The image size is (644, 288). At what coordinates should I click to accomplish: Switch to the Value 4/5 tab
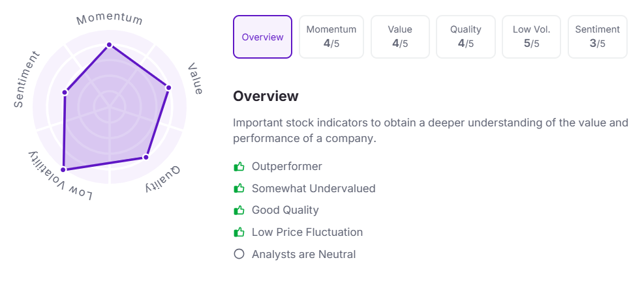(x=400, y=37)
